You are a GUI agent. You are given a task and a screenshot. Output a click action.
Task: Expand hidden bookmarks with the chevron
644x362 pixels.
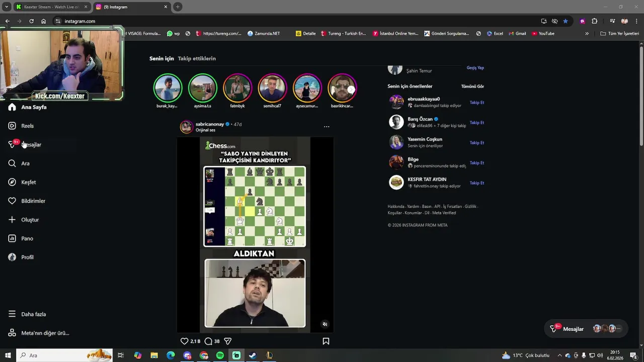coord(587,34)
